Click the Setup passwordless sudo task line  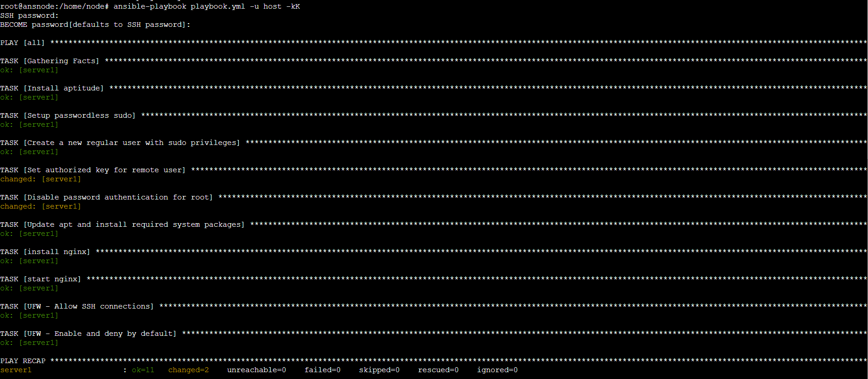(x=68, y=115)
